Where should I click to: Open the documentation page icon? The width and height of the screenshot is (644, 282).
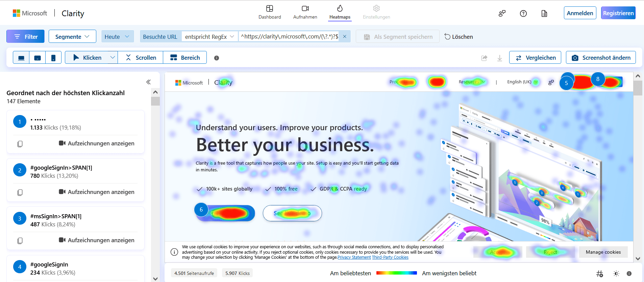(544, 13)
